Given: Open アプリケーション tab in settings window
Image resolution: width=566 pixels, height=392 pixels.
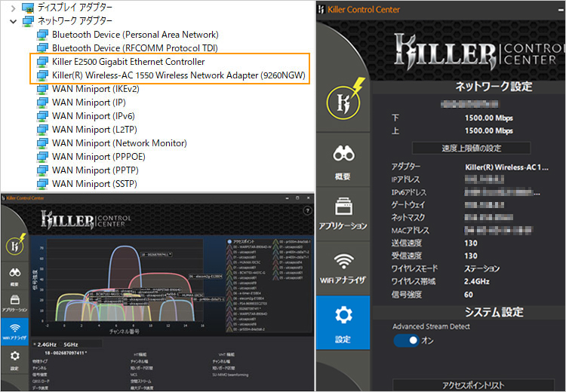Looking at the screenshot, I should [343, 214].
